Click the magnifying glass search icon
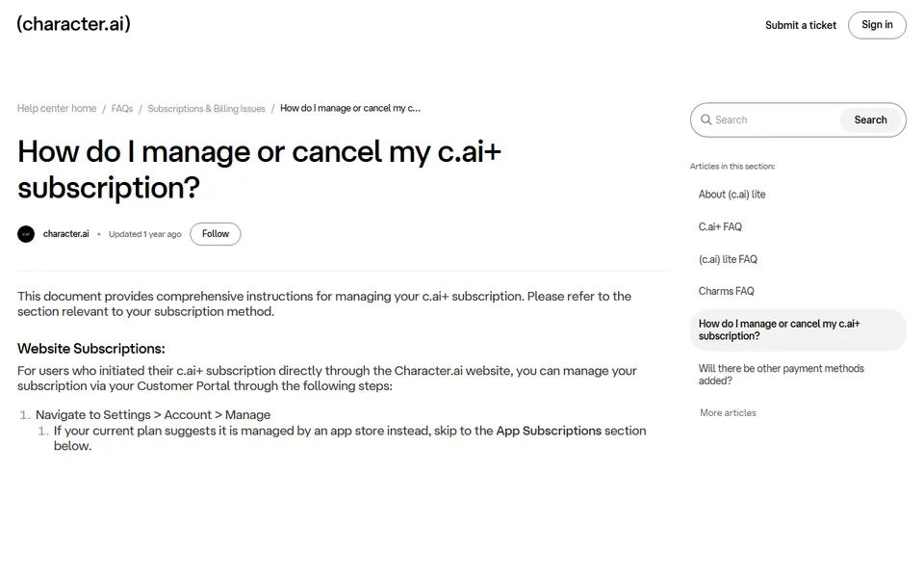This screenshot has width=924, height=578. [706, 119]
